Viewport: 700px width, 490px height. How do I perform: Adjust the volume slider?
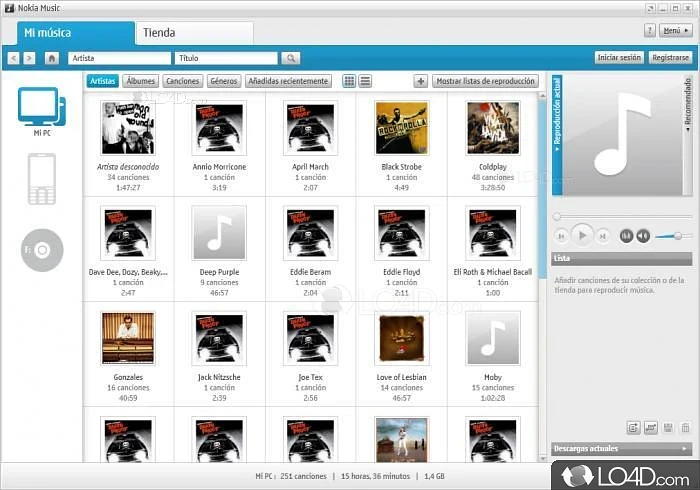pos(673,236)
